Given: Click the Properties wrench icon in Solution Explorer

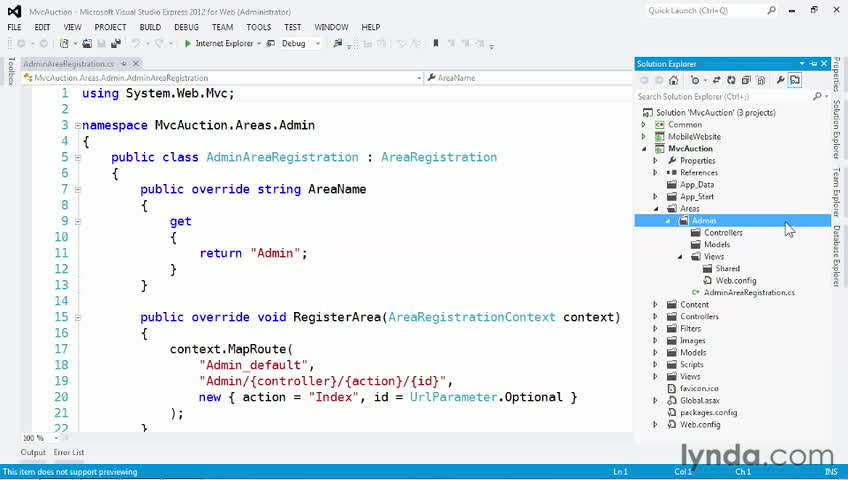Looking at the screenshot, I should click(x=780, y=80).
